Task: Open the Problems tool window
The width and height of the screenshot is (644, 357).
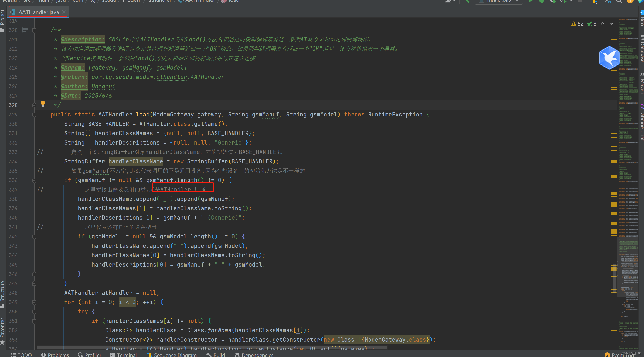Action: click(55, 355)
